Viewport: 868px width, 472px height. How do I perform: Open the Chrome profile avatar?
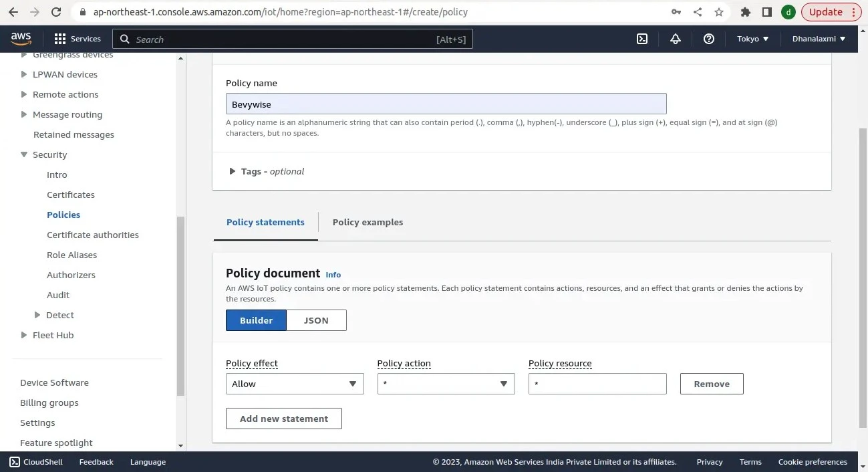tap(788, 12)
